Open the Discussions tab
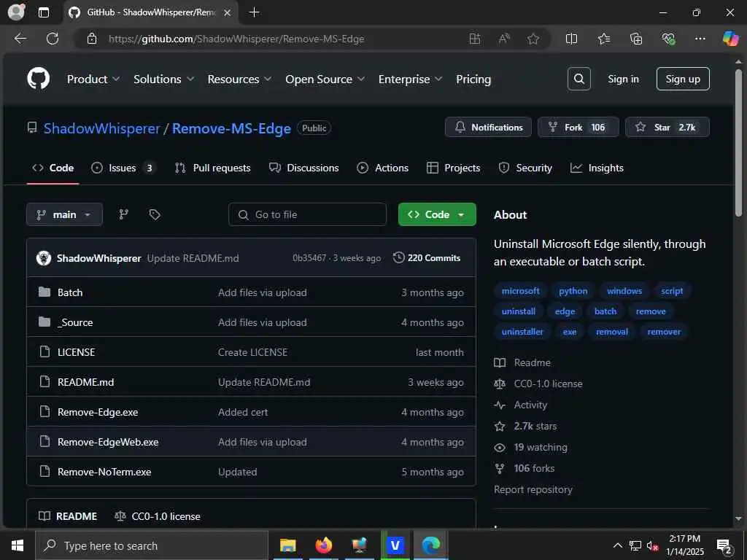 pos(304,168)
